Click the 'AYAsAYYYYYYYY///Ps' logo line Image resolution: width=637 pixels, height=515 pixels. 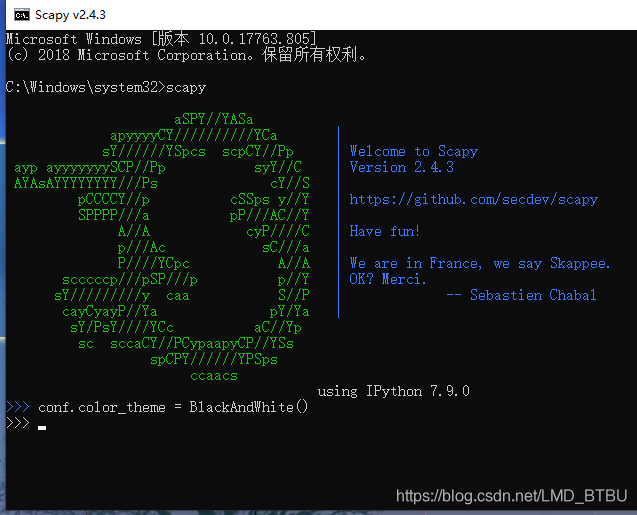(86, 183)
